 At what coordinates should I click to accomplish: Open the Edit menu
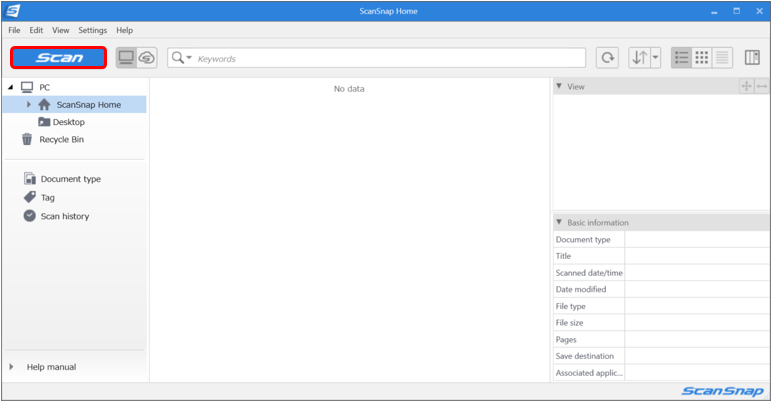point(36,30)
